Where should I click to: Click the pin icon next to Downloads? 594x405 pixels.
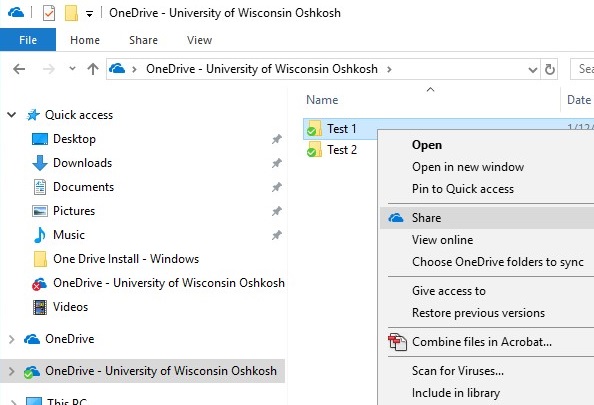click(277, 163)
